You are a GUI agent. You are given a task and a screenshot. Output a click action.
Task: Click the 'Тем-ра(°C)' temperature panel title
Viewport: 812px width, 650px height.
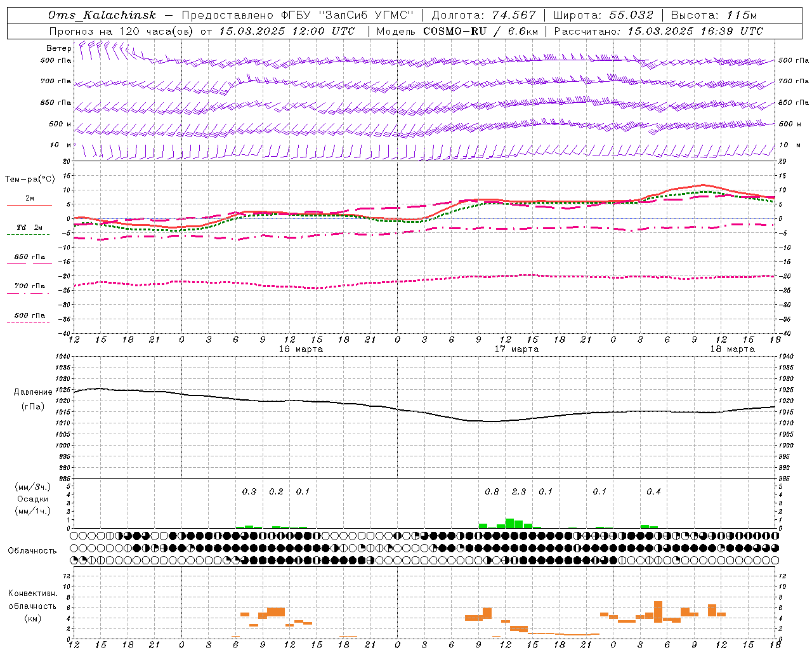click(30, 180)
